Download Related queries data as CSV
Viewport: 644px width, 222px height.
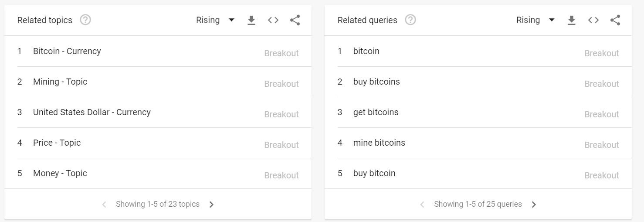coord(572,20)
